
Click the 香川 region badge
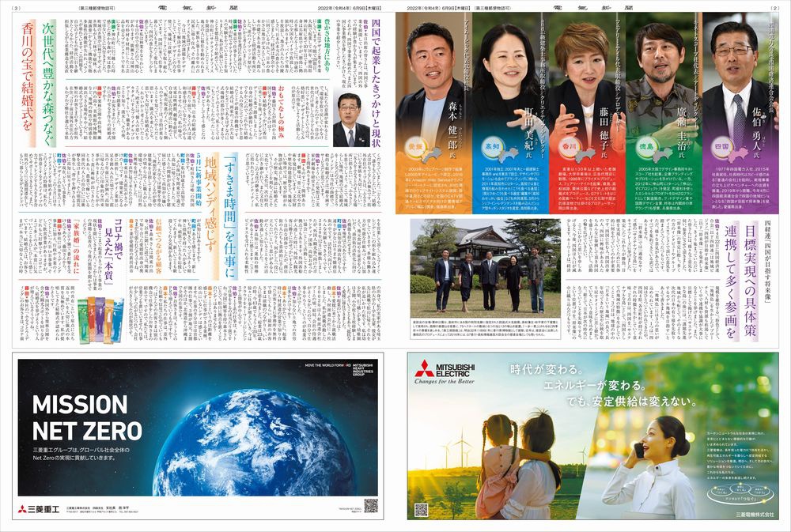click(x=570, y=146)
